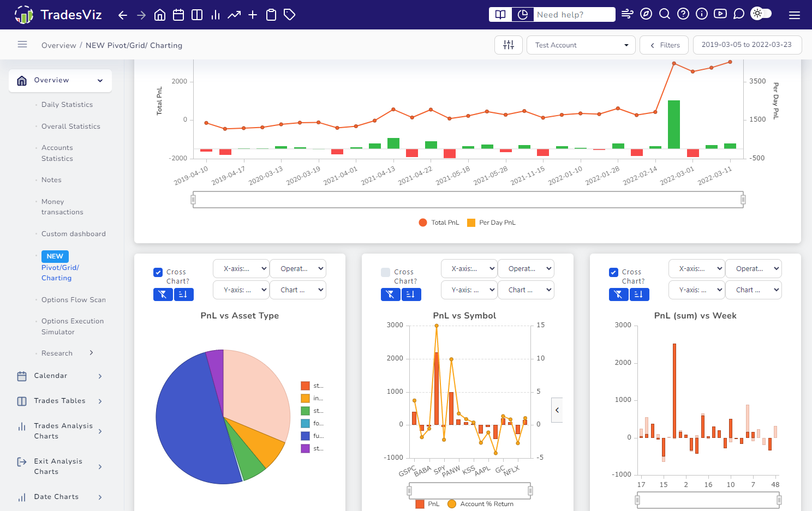The width and height of the screenshot is (812, 511).
Task: Click the plus add trade icon
Action: [253, 15]
